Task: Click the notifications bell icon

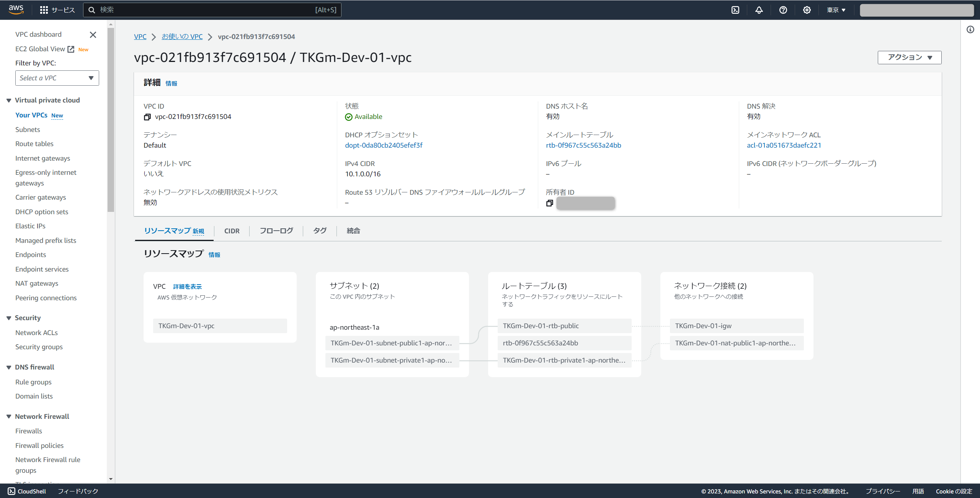Action: [759, 10]
